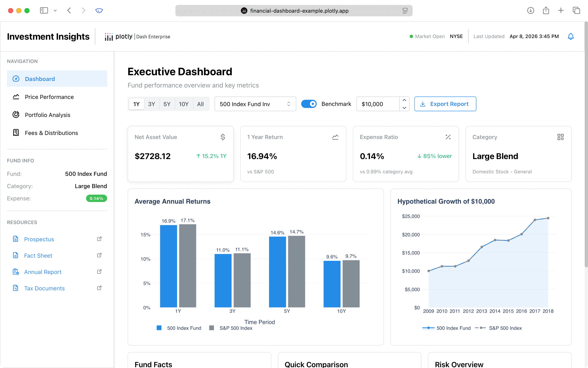Click the download icon in Export Report
The width and height of the screenshot is (588, 368).
pos(423,104)
